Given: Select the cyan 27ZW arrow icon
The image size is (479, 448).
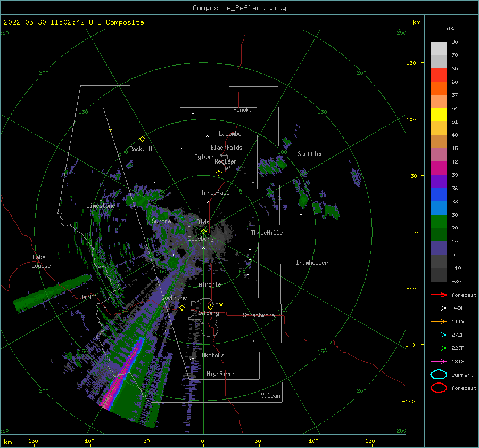Looking at the screenshot, I should [x=439, y=335].
